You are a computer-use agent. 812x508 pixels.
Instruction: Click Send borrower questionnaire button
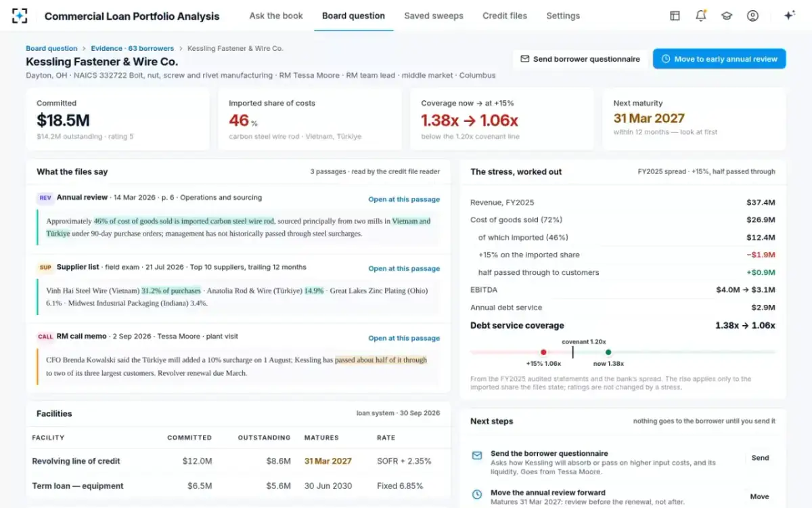pyautogui.click(x=580, y=59)
